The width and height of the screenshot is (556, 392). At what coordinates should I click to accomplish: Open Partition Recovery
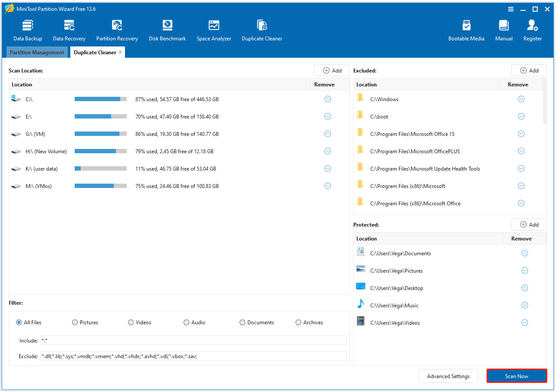coord(117,28)
